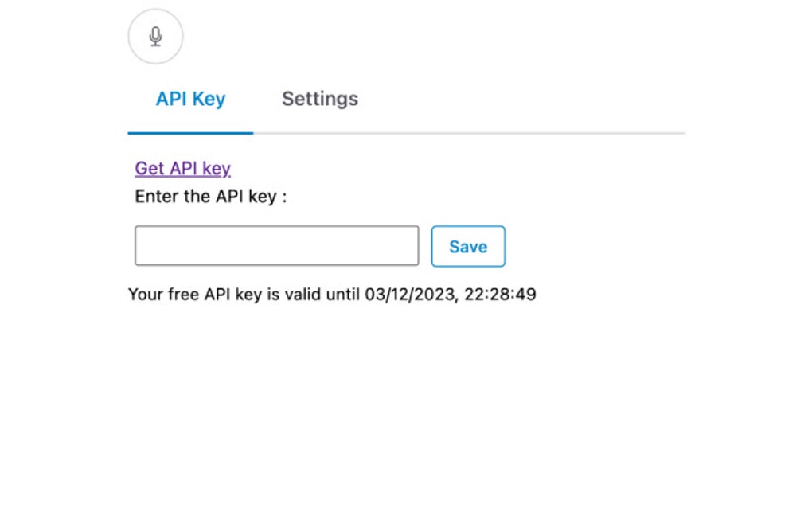Image resolution: width=812 pixels, height=508 pixels.
Task: Start voice input with the mic button
Action: point(155,36)
